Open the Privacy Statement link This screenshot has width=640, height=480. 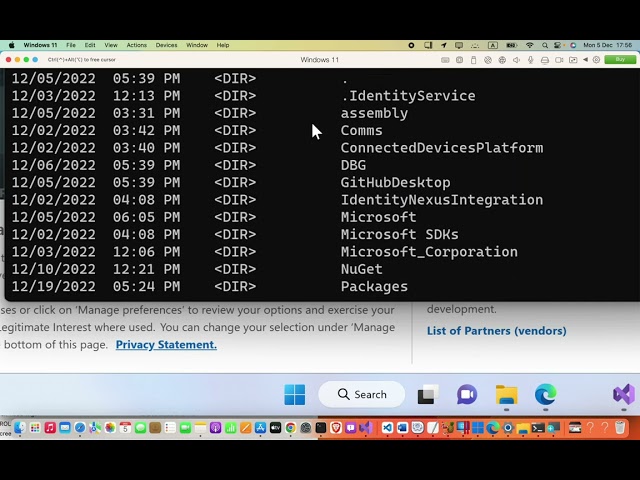(x=166, y=344)
